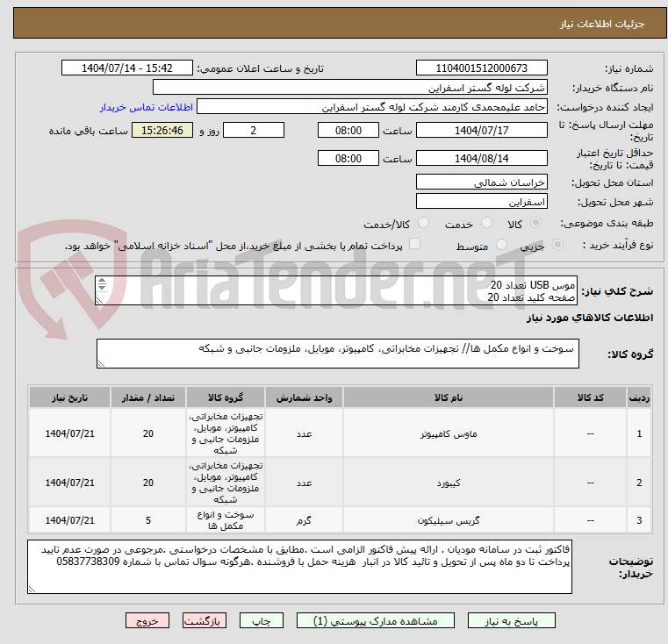Screen dimensions: 668x644
Task: Click the resize grip of گروه کالا box
Action: coord(102,364)
